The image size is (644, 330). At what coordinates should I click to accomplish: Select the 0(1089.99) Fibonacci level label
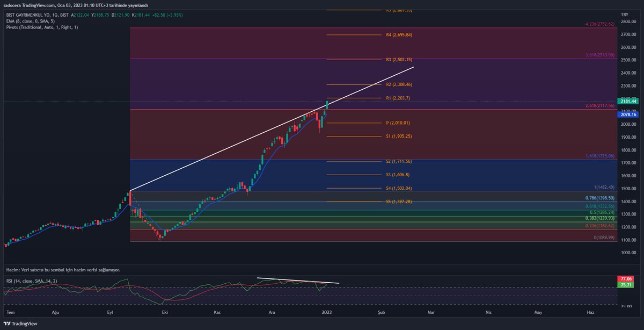604,238
